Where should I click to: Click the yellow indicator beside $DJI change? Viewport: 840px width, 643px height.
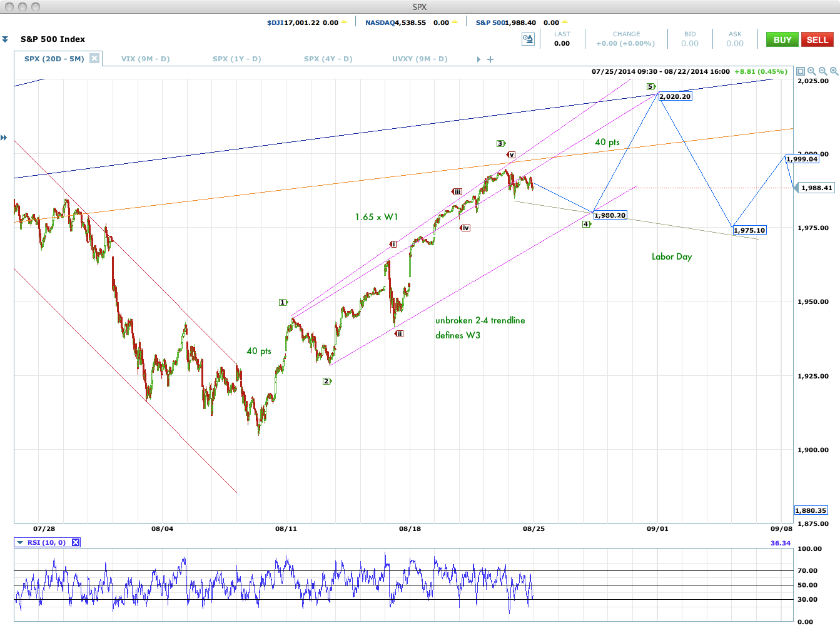point(344,23)
